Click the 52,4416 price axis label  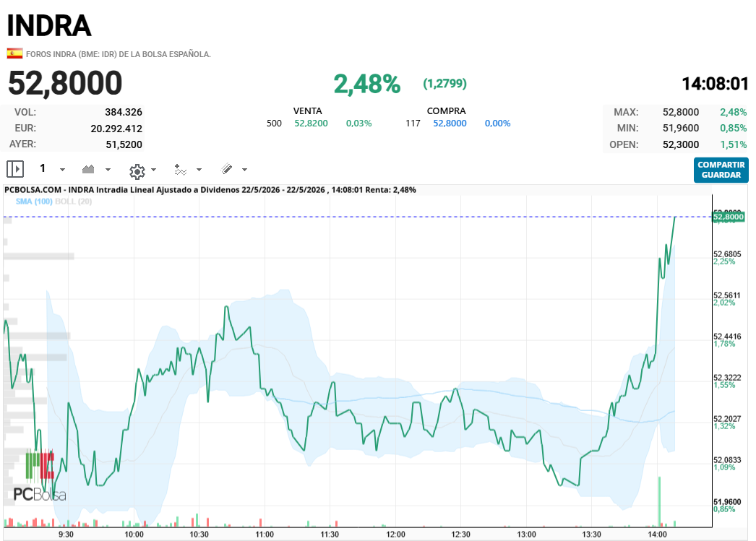pyautogui.click(x=727, y=337)
